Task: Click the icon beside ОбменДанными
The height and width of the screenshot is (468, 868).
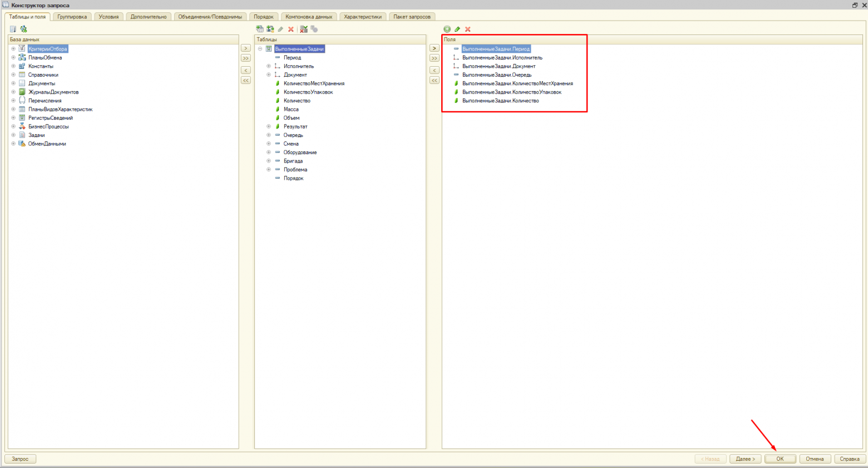Action: (22, 144)
